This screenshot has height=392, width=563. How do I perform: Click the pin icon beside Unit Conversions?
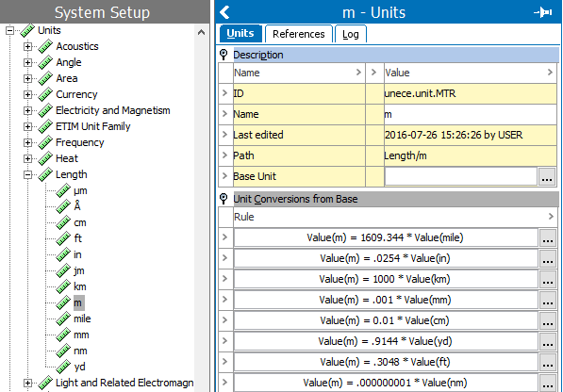pos(224,199)
